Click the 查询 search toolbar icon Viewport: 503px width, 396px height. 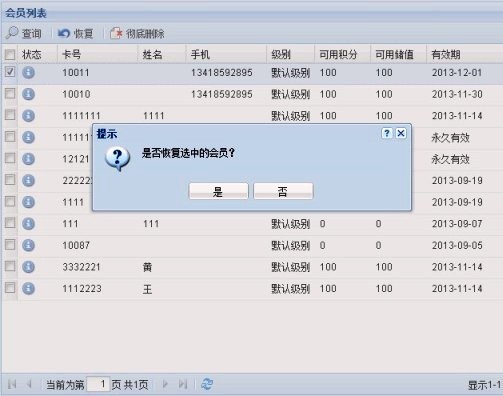coord(12,33)
